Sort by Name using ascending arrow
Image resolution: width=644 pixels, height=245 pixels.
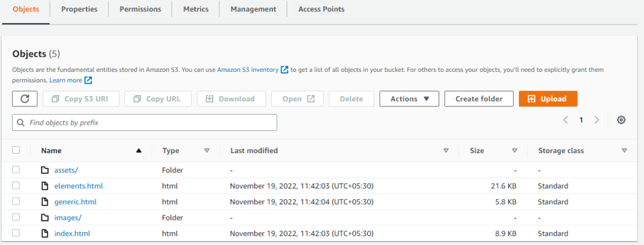coord(139,151)
